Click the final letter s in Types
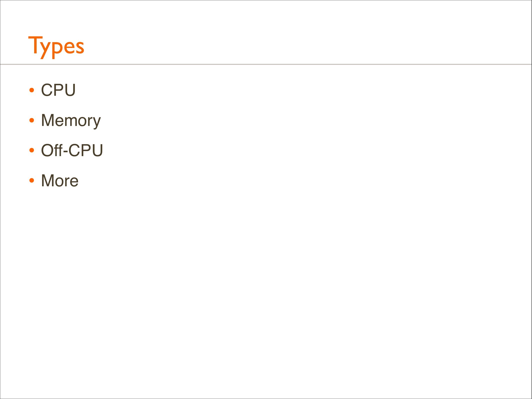The height and width of the screenshot is (399, 532). [80, 47]
